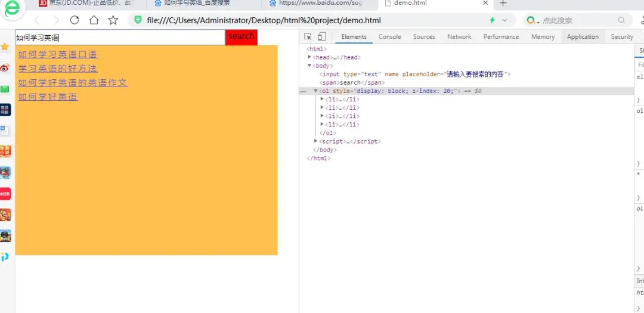Image resolution: width=644 pixels, height=313 pixels.
Task: Expand the first li node
Action: click(322, 99)
